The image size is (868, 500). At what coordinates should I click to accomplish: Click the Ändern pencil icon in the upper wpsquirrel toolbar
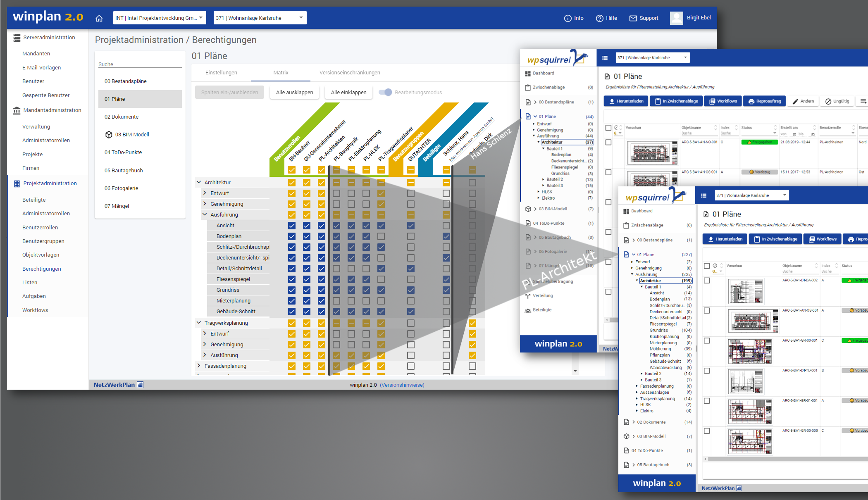point(795,102)
